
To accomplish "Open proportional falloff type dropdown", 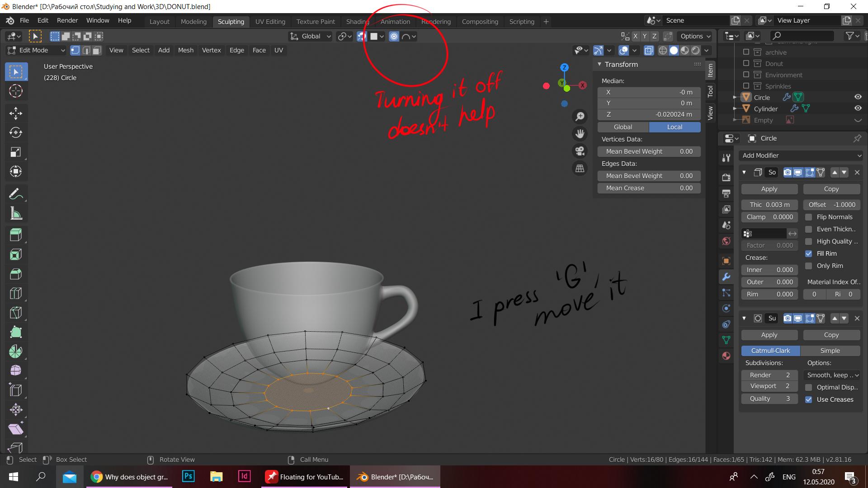I will pyautogui.click(x=409, y=36).
